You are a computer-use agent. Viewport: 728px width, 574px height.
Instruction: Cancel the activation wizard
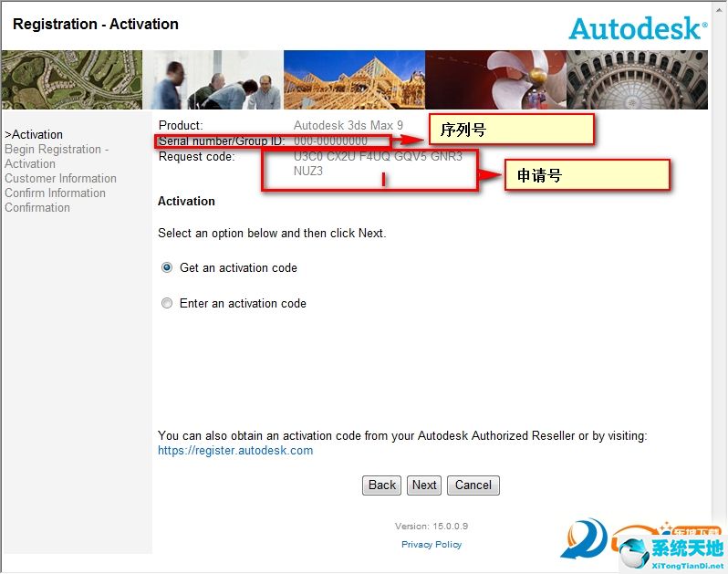pyautogui.click(x=473, y=485)
